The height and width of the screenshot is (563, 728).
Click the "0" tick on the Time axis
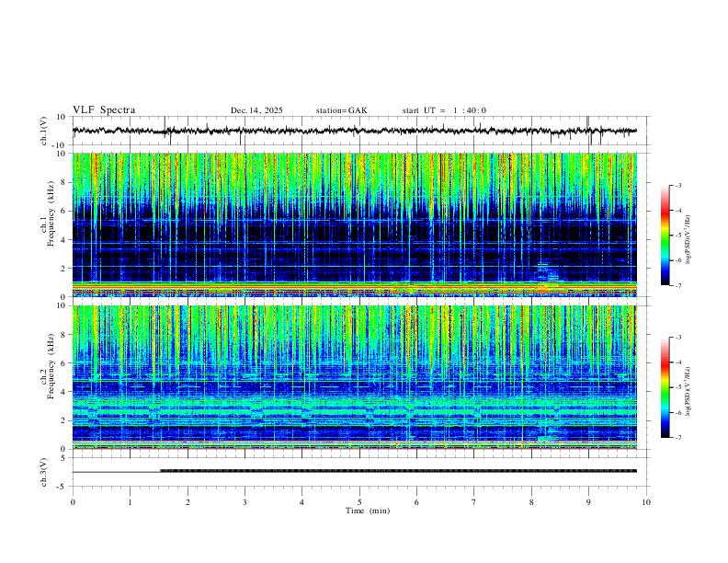pyautogui.click(x=73, y=502)
